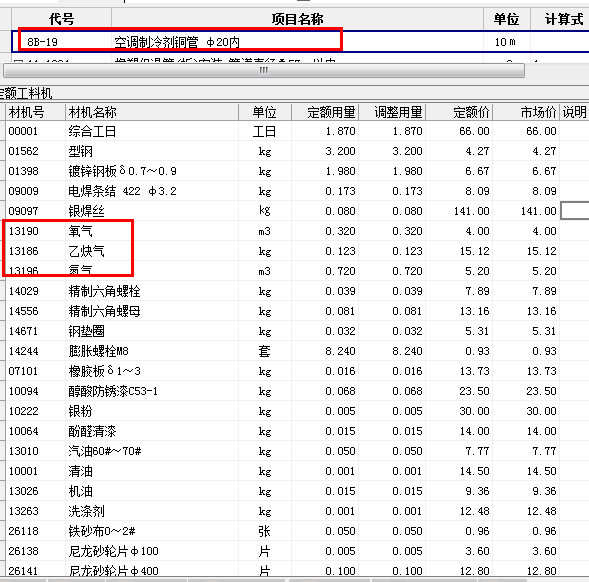This screenshot has height=582, width=589.
Task: Click material code 14671
Action: 23,331
